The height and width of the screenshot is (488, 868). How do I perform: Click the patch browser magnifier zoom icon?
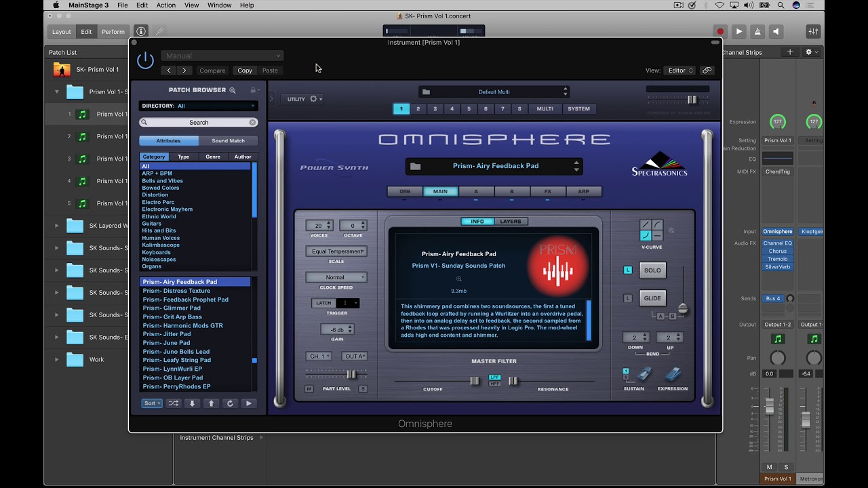(233, 90)
